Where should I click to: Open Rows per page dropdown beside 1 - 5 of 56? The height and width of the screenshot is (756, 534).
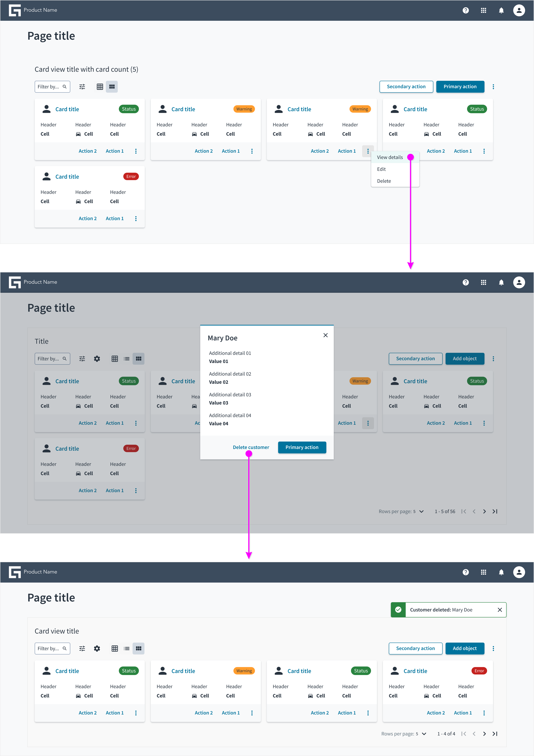click(418, 511)
